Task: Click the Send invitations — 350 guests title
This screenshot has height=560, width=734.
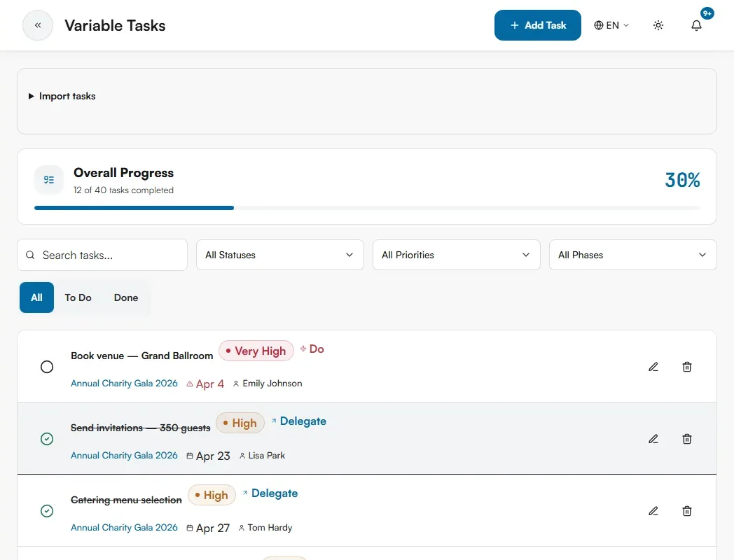Action: pos(141,428)
